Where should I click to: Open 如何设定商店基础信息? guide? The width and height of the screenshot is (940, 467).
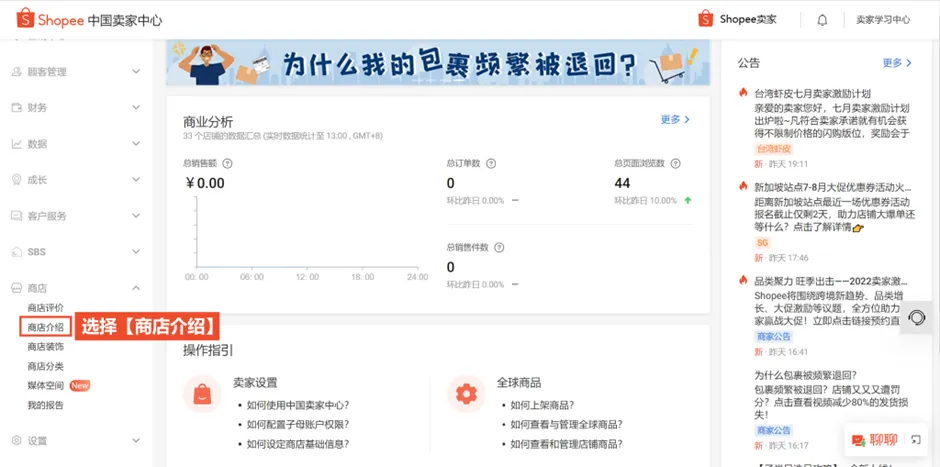click(x=298, y=444)
